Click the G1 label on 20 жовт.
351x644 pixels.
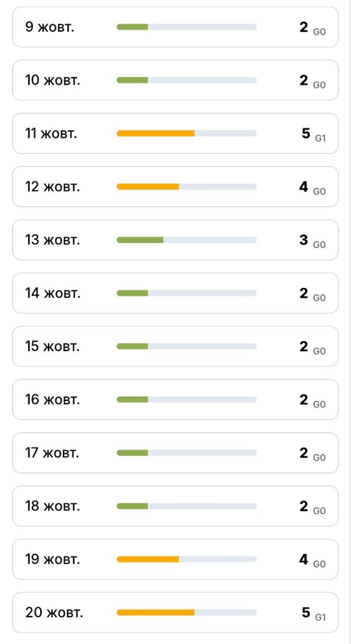tap(320, 617)
